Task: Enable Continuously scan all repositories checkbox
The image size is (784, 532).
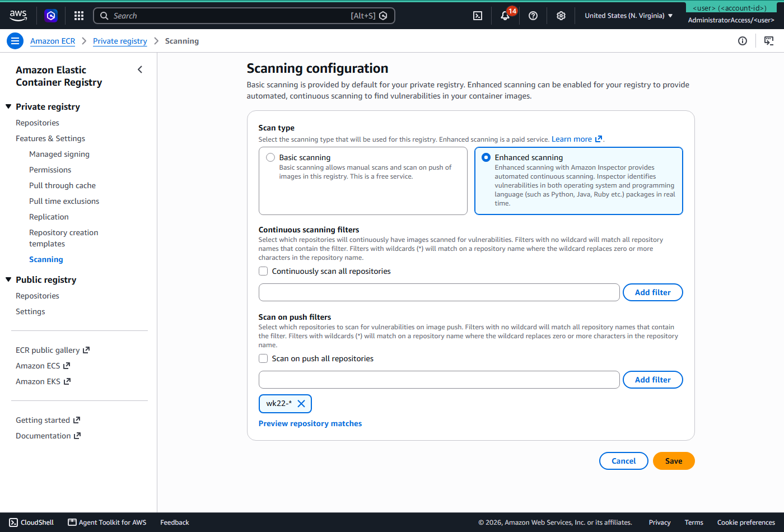Action: coord(263,271)
